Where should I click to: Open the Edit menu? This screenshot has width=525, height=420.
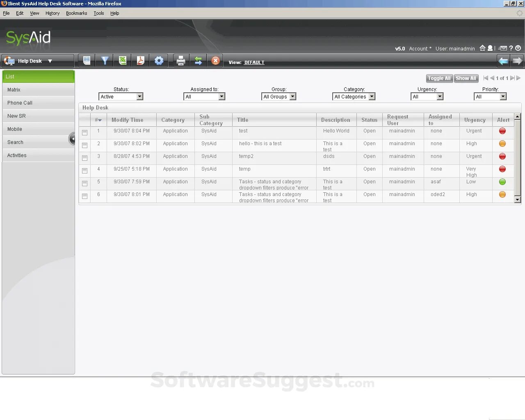[20, 13]
